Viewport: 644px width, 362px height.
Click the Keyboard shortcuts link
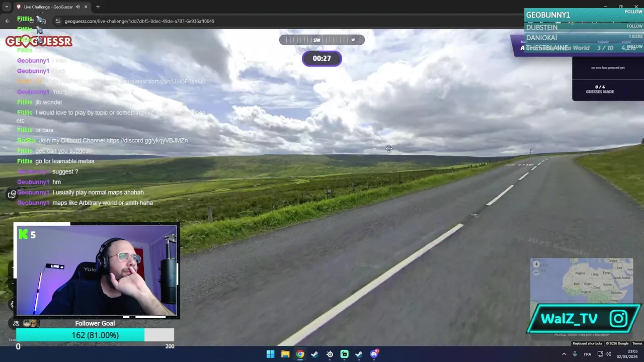(587, 343)
